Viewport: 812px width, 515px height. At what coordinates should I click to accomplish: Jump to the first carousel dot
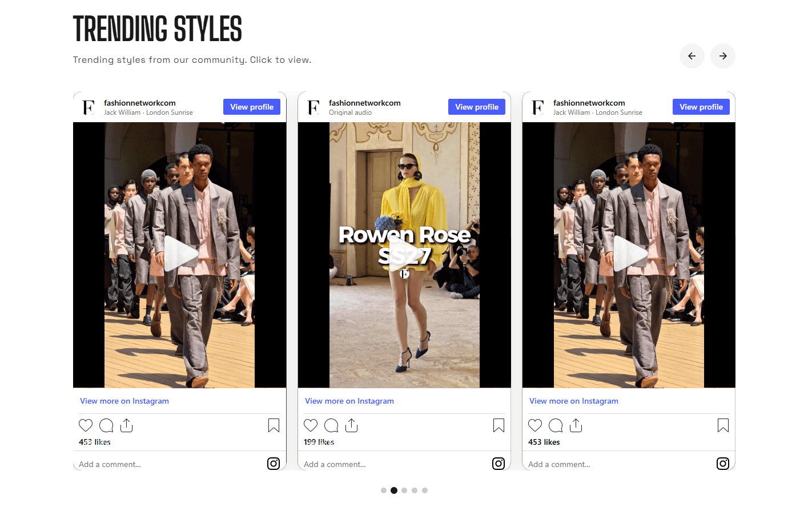(384, 490)
